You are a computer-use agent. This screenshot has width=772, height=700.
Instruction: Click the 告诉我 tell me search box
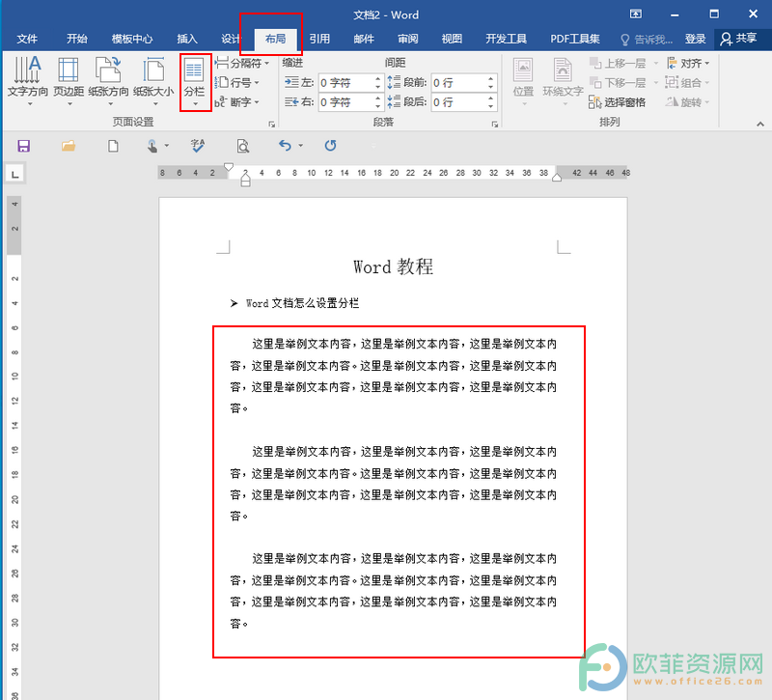647,40
